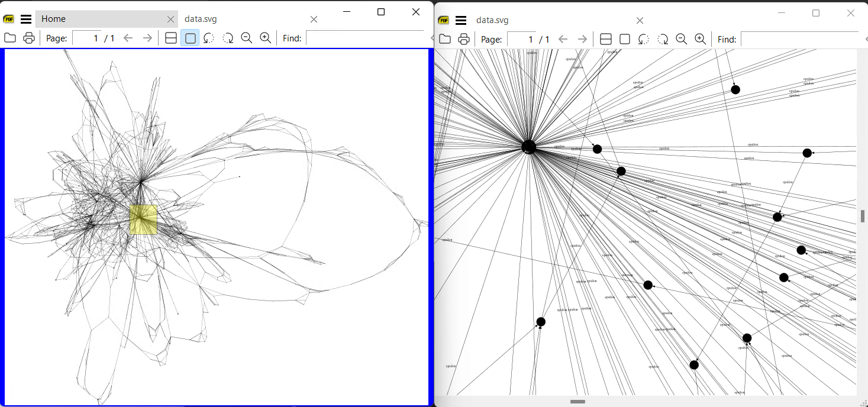Rotate left icon in left window
This screenshot has width=868, height=407.
point(209,38)
